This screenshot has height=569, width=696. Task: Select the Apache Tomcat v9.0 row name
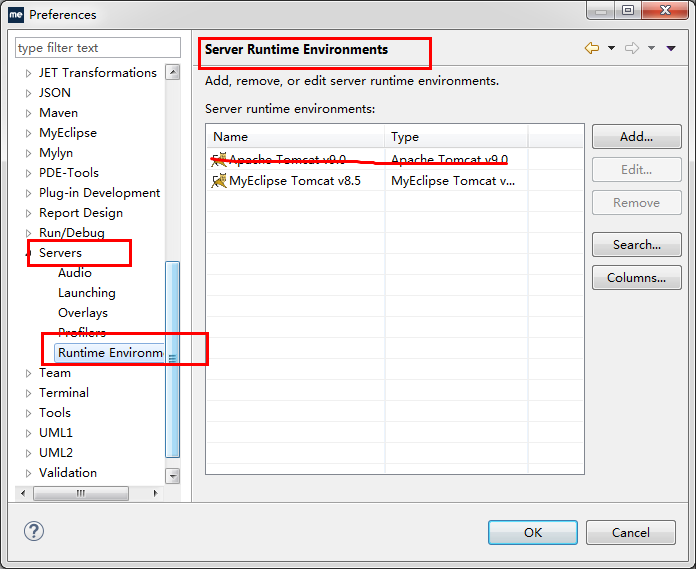coord(287,159)
